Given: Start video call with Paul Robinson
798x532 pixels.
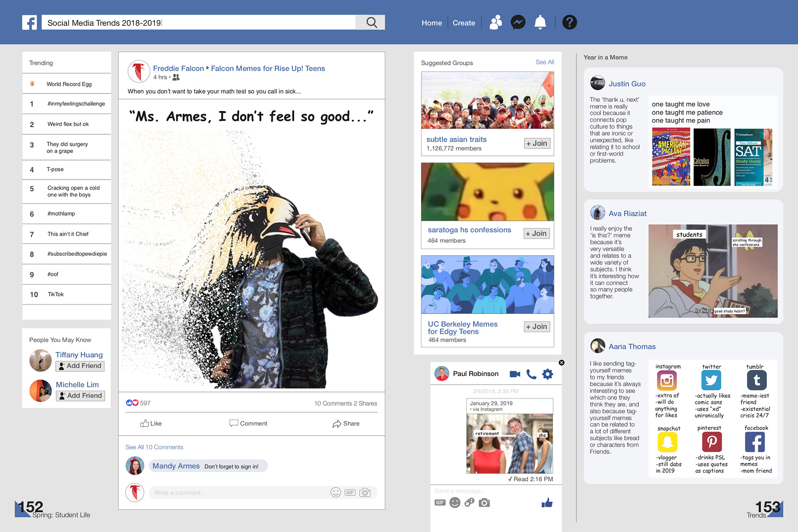Looking at the screenshot, I should tap(515, 374).
